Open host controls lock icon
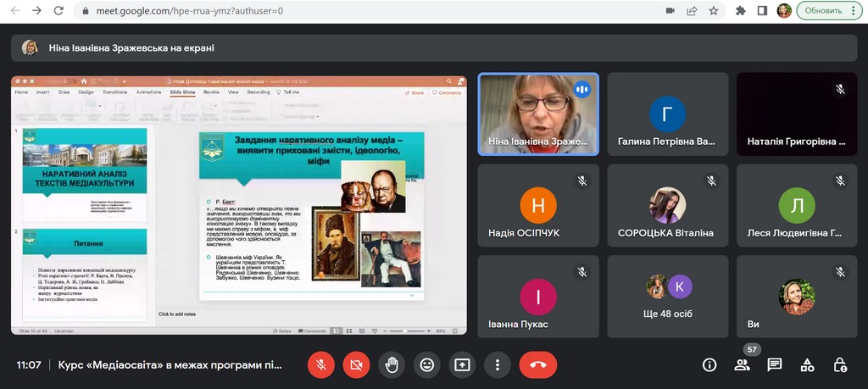The image size is (868, 389). coord(840,364)
